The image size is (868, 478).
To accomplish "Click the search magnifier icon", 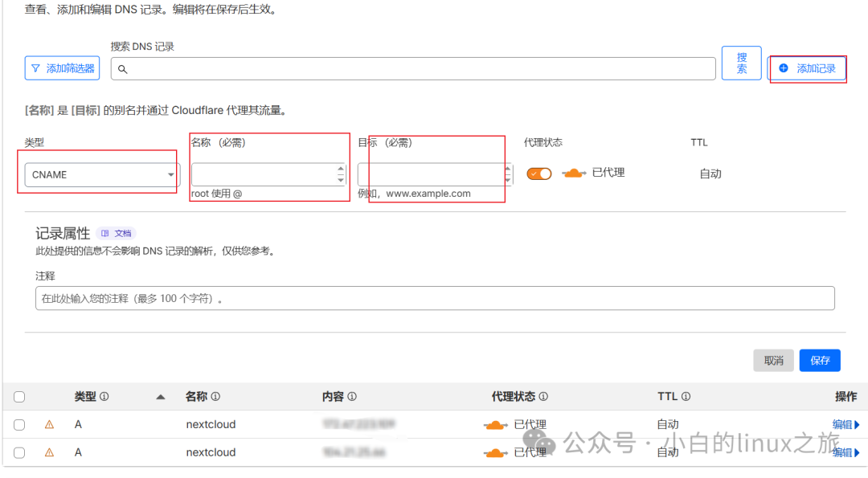I will (x=122, y=69).
